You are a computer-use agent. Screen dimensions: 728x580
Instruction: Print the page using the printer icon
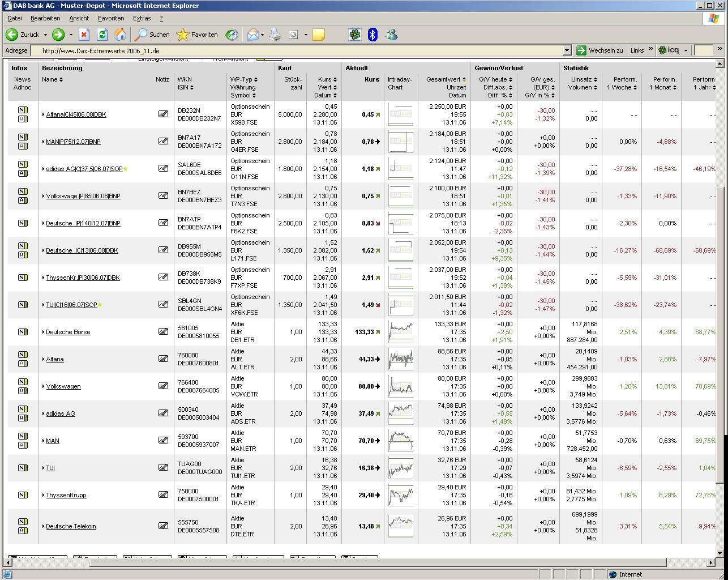(x=275, y=35)
